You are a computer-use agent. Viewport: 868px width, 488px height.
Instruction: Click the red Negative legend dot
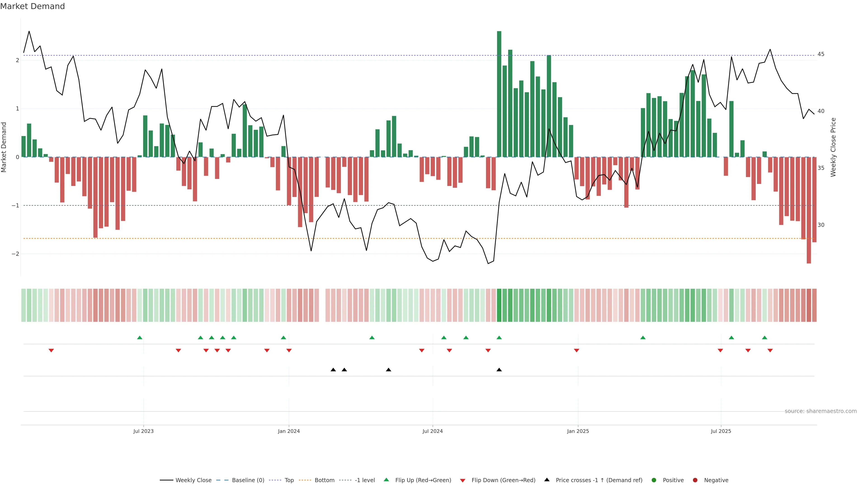(x=695, y=480)
